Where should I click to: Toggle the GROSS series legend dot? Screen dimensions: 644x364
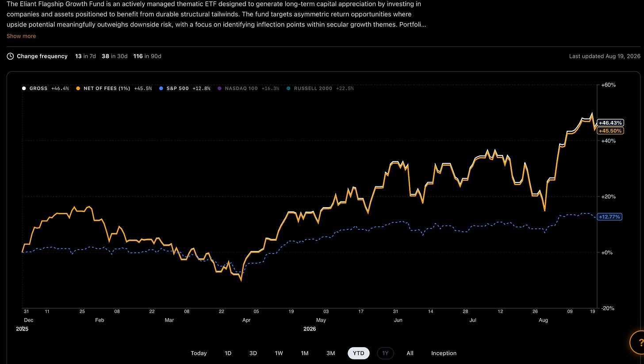coord(24,88)
